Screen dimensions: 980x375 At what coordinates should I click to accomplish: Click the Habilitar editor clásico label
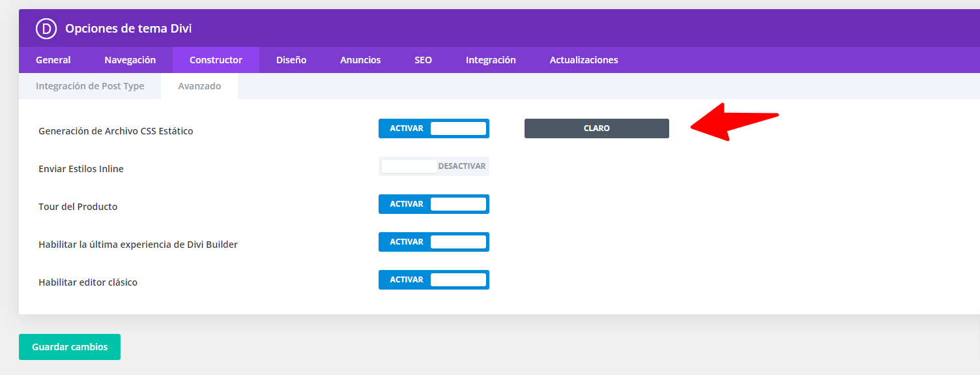[x=88, y=282]
